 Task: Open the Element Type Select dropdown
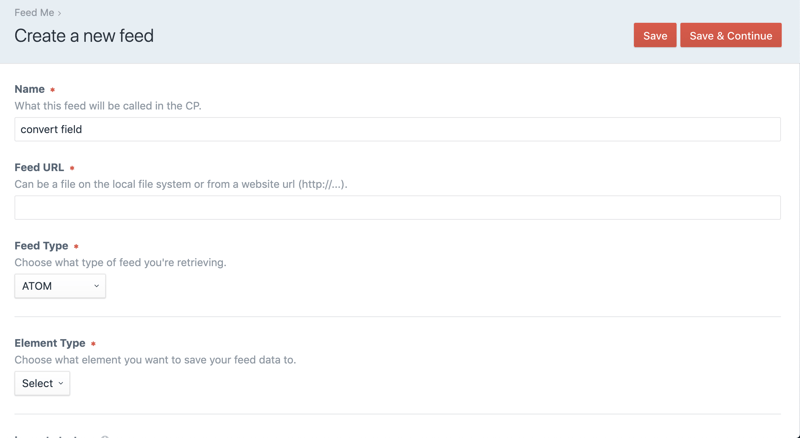(42, 383)
